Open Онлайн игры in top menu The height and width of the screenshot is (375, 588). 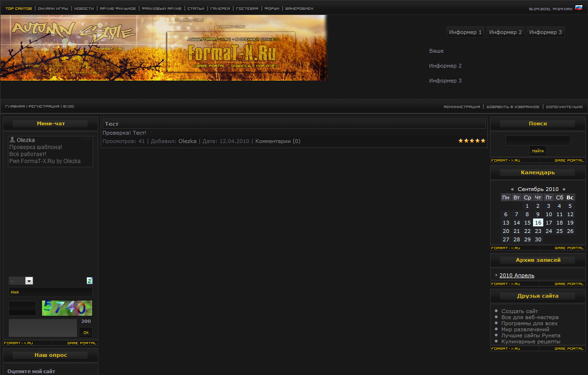pyautogui.click(x=53, y=8)
